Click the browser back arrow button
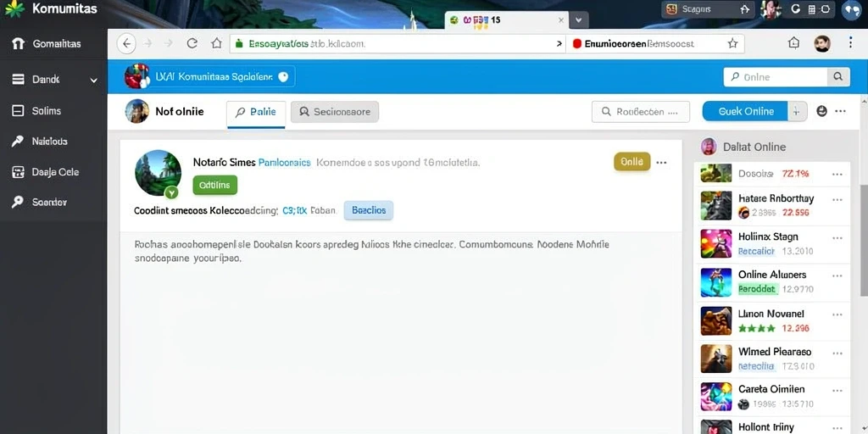The image size is (868, 434). pos(127,43)
